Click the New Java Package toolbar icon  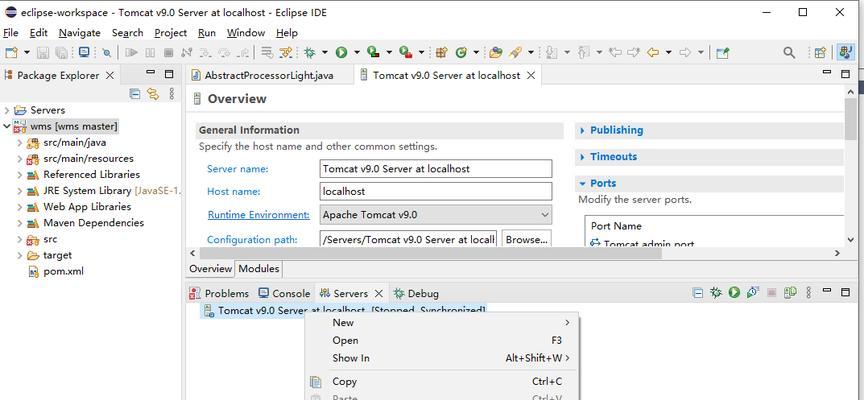click(x=441, y=52)
